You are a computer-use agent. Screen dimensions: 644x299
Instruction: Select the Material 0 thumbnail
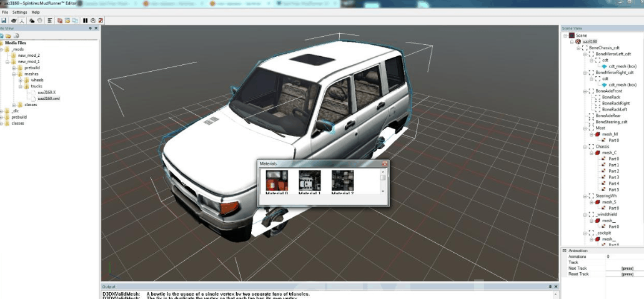[277, 181]
